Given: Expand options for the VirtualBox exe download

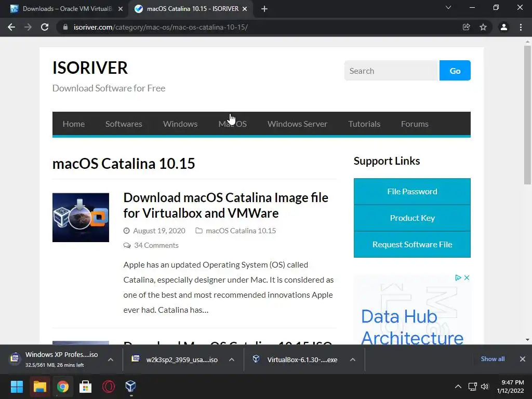Looking at the screenshot, I should pos(353,360).
